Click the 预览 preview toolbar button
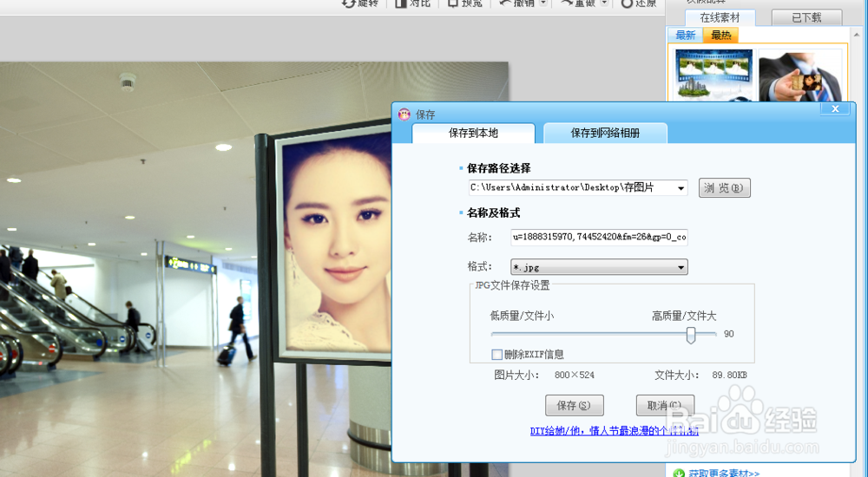Viewport: 868px width, 477px height. pos(465,3)
